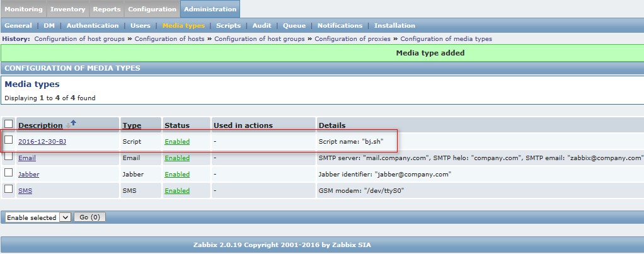Open the Enable selected action dropdown
The height and width of the screenshot is (254, 644).
pyautogui.click(x=38, y=217)
